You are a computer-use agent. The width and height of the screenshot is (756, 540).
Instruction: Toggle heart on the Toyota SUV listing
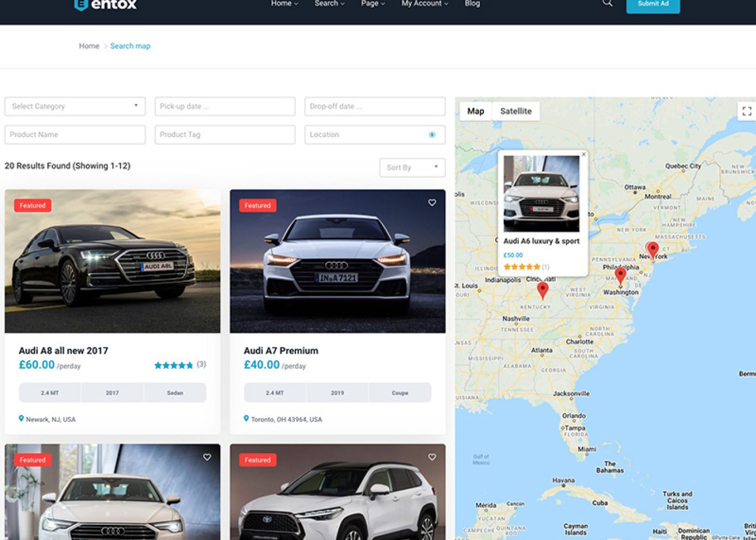432,457
